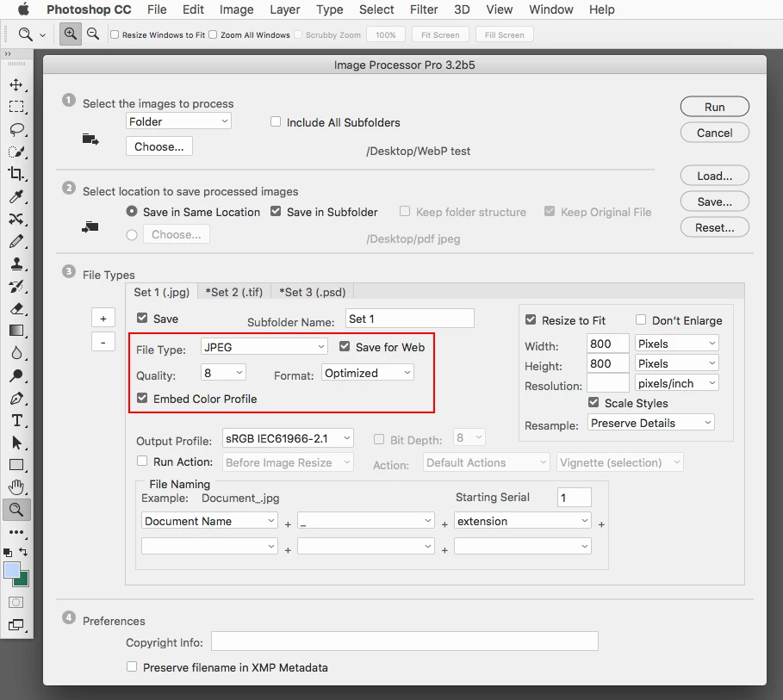Open Resolution pixels/inch dropdown
The height and width of the screenshot is (700, 783).
677,383
